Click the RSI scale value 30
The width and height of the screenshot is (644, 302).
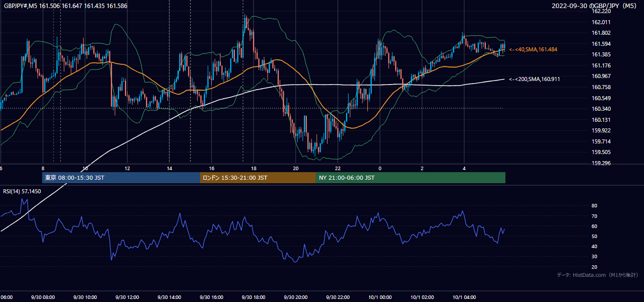(x=594, y=257)
